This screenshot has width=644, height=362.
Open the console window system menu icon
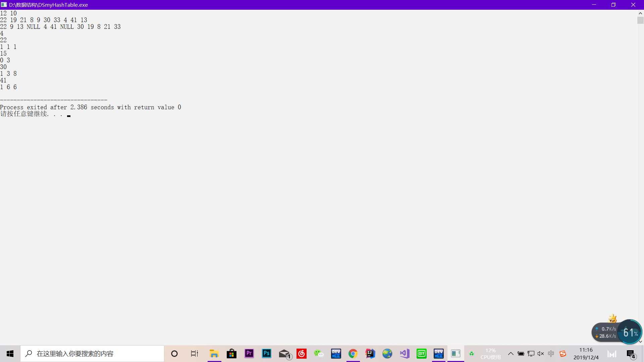click(x=4, y=5)
